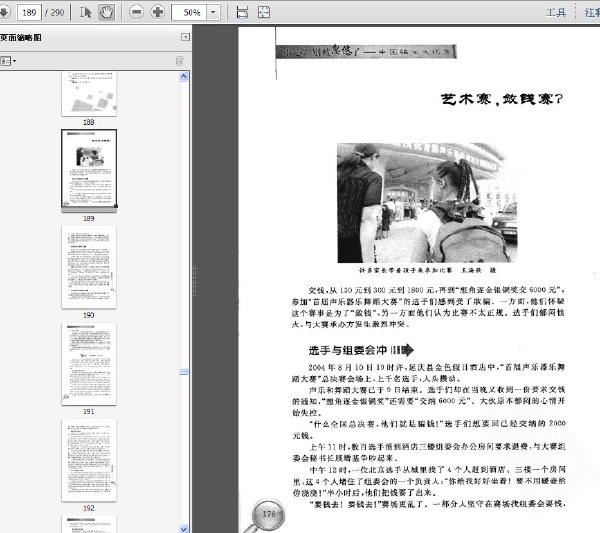
Task: Zoom out with the minus button
Action: tap(136, 12)
